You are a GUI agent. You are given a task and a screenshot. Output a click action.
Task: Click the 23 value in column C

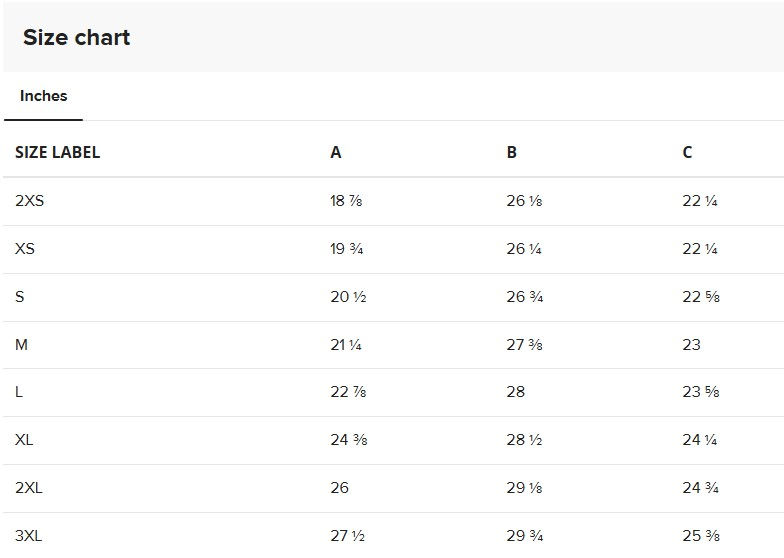(692, 345)
